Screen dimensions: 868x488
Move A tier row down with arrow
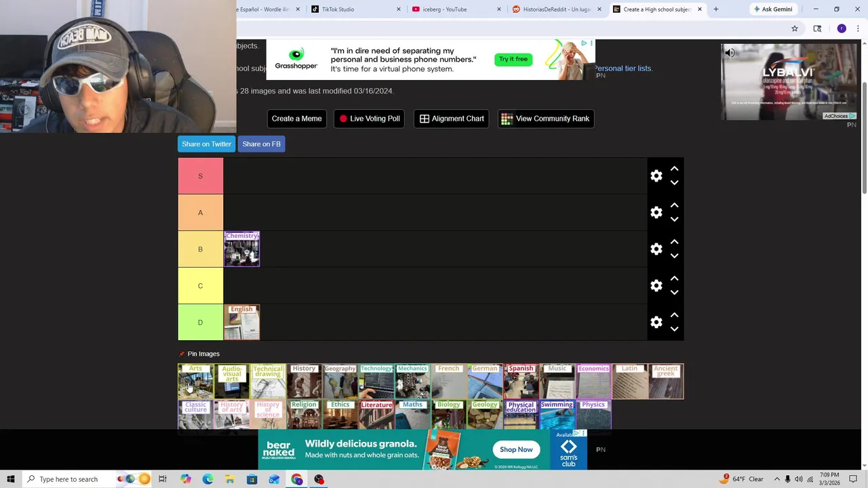click(674, 219)
